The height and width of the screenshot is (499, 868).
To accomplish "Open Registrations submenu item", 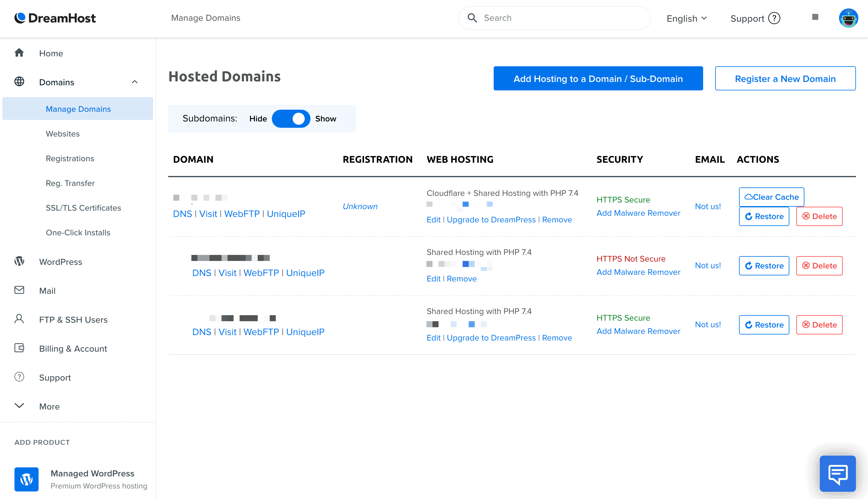I will point(70,158).
